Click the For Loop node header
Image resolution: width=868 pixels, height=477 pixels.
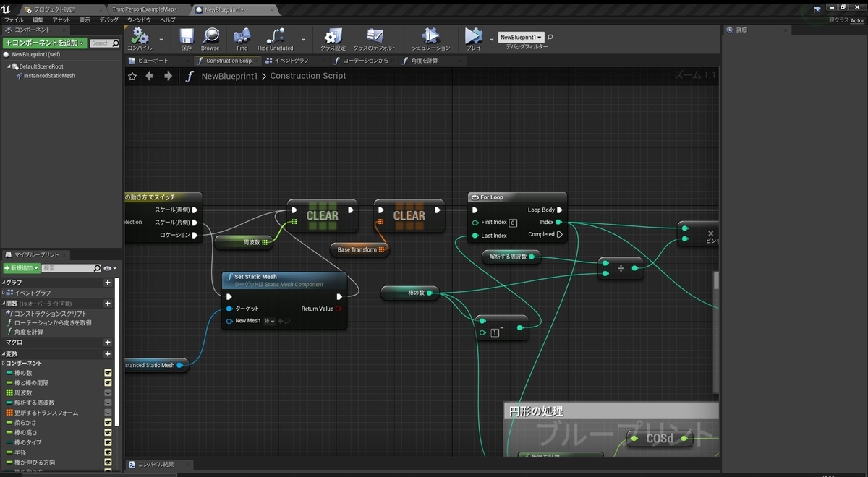(x=517, y=197)
